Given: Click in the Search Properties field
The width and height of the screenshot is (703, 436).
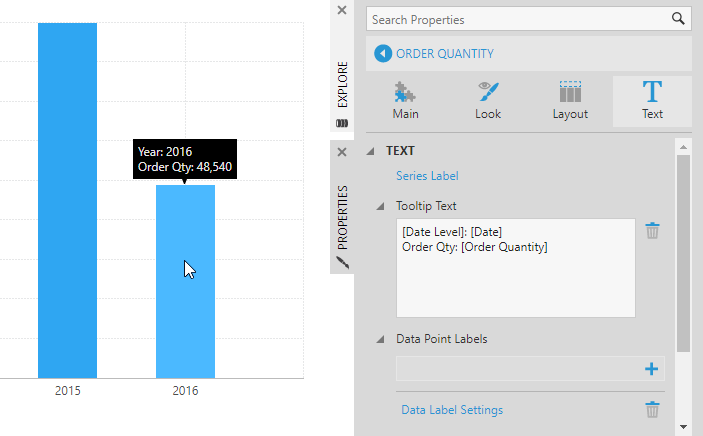Looking at the screenshot, I should (x=520, y=19).
